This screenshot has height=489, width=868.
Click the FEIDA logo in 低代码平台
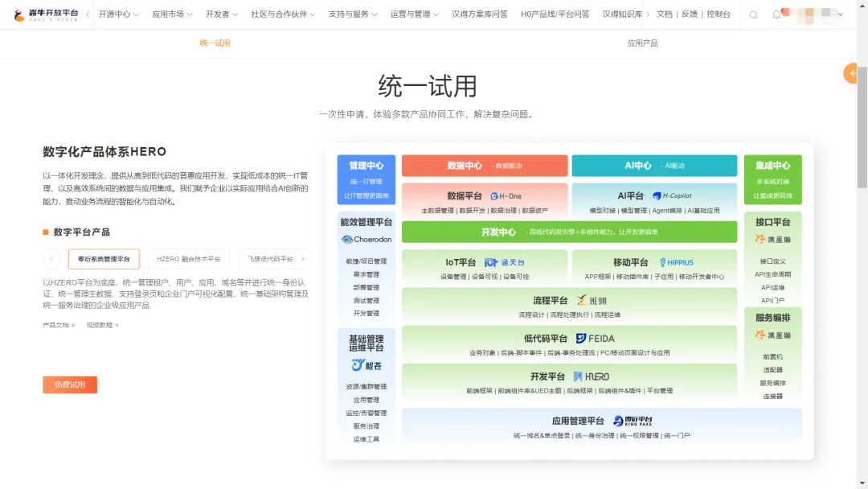point(595,339)
